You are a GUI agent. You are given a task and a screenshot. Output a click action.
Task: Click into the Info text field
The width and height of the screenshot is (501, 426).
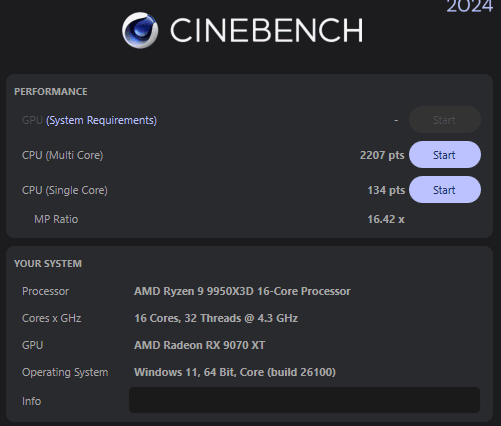[x=304, y=400]
